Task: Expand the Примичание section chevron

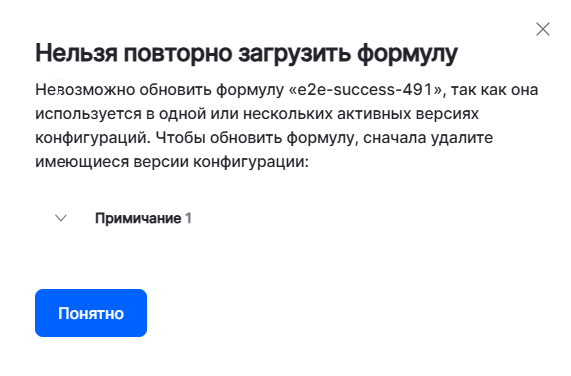Action: point(61,218)
